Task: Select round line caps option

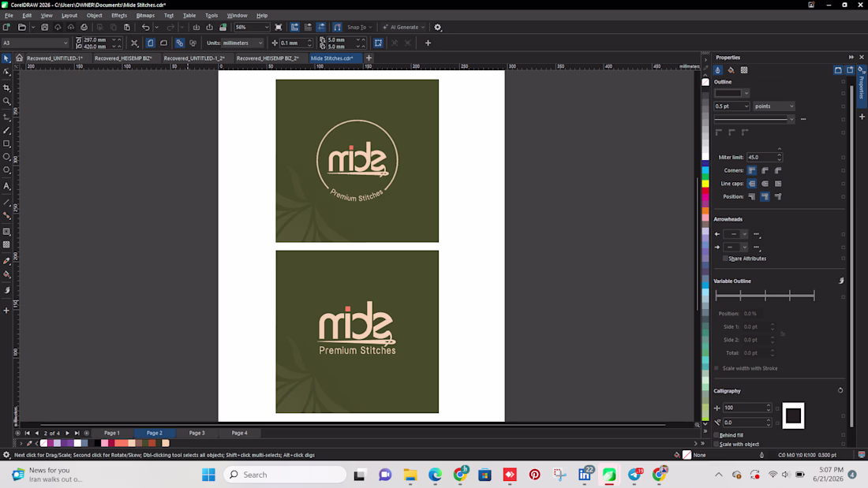Action: point(765,184)
